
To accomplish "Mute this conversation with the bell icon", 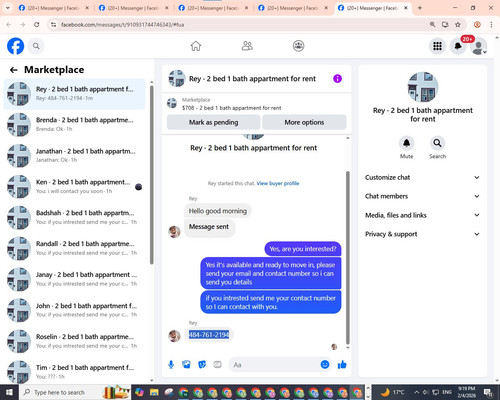I will (406, 143).
